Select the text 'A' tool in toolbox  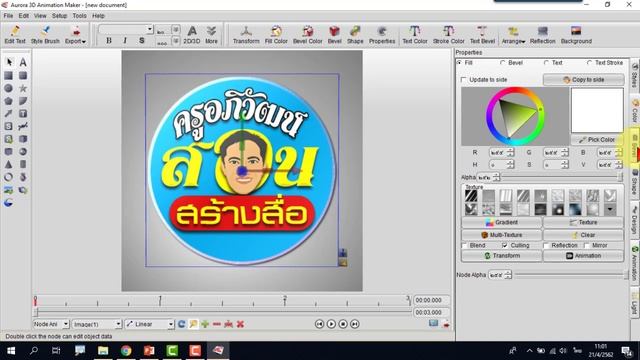23,62
